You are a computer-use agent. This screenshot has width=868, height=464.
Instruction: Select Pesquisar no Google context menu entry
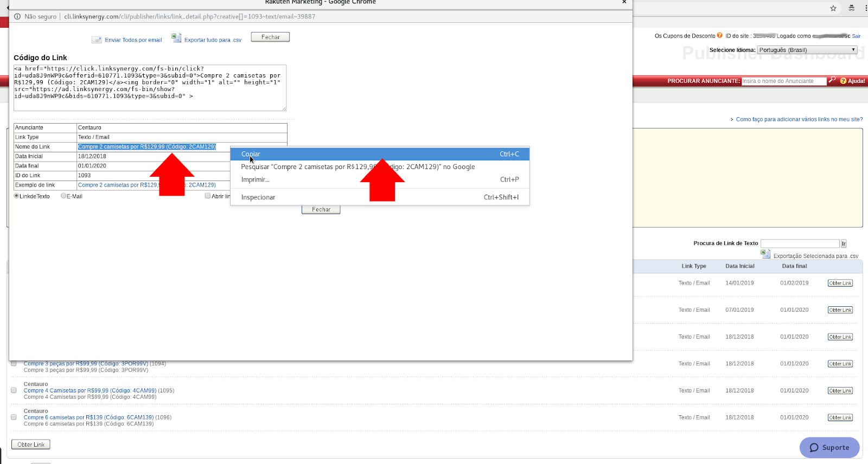[x=380, y=167]
